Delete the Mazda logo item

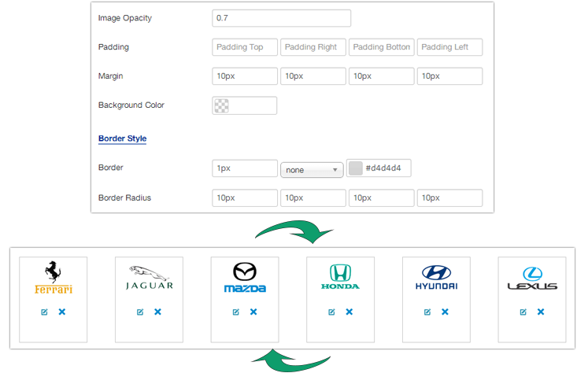pos(253,312)
